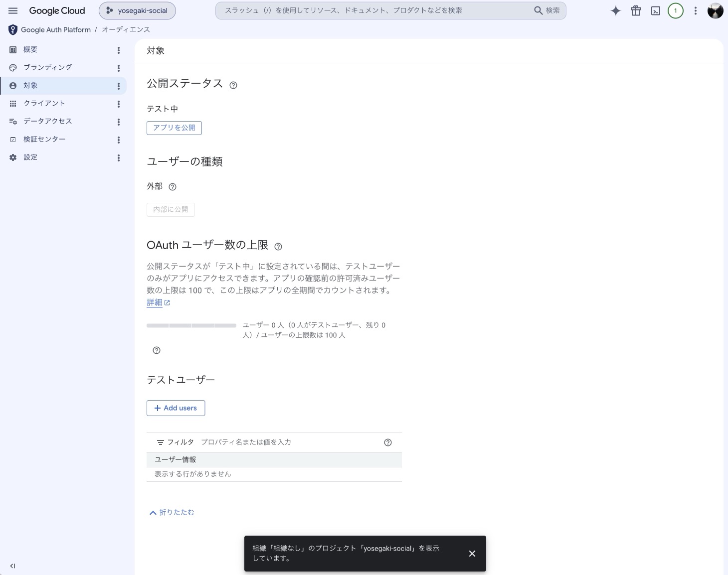Screen dimensions: 728x575
Task: Click the gift free trial icon
Action: tap(636, 10)
